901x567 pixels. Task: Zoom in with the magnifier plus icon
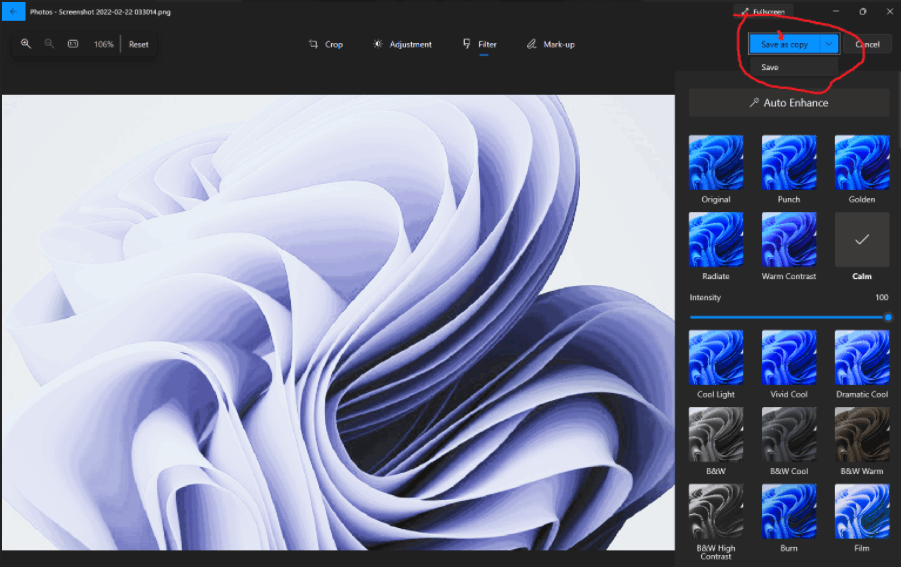(26, 44)
